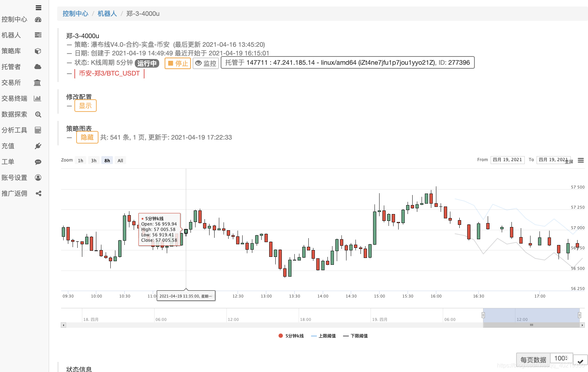This screenshot has width=588, height=372.
Task: Select 机器人 sidebar menu label
Action: coord(11,35)
